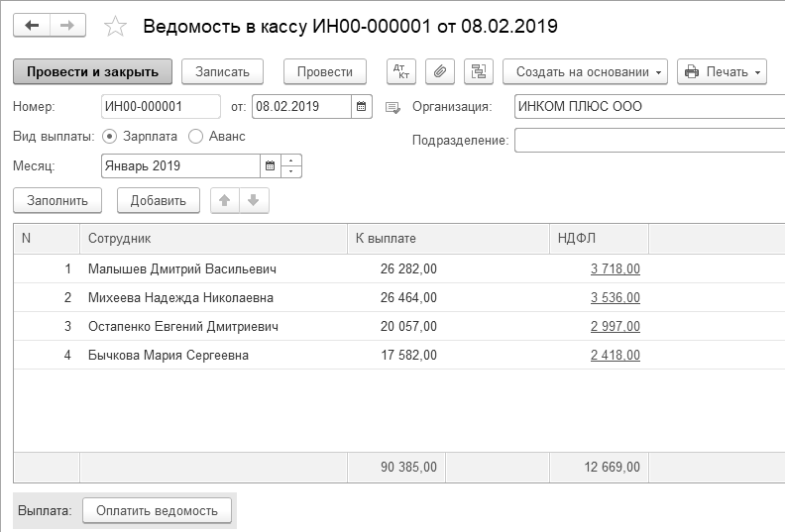Click the Записать button
The width and height of the screenshot is (785, 532).
coord(222,71)
